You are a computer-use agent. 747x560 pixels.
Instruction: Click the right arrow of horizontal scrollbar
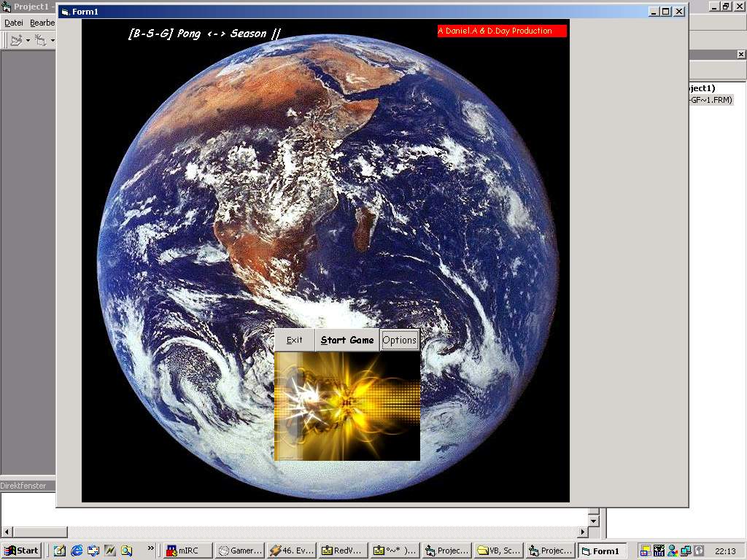[582, 532]
